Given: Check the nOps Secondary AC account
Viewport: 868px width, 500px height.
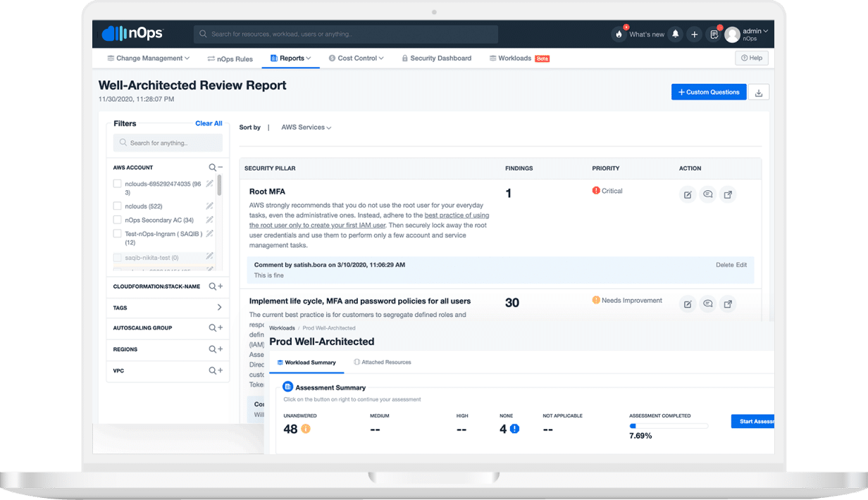Looking at the screenshot, I should point(118,220).
